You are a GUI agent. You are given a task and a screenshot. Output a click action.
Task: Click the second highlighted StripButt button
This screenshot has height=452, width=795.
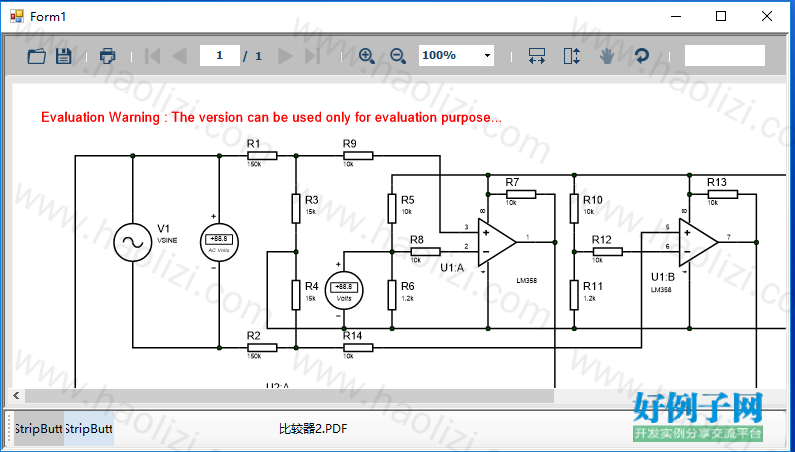(x=89, y=429)
